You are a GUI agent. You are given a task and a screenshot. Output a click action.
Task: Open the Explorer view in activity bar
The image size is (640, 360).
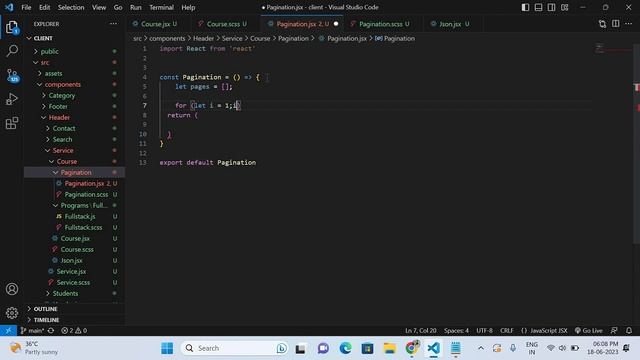click(12, 27)
